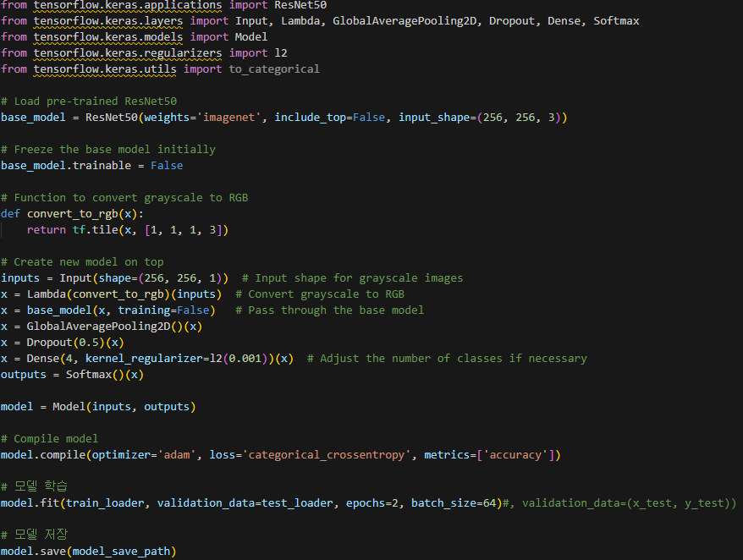Click input_shape parameter in ResNet50 call
Viewport: 743px width, 560px height.
point(434,118)
